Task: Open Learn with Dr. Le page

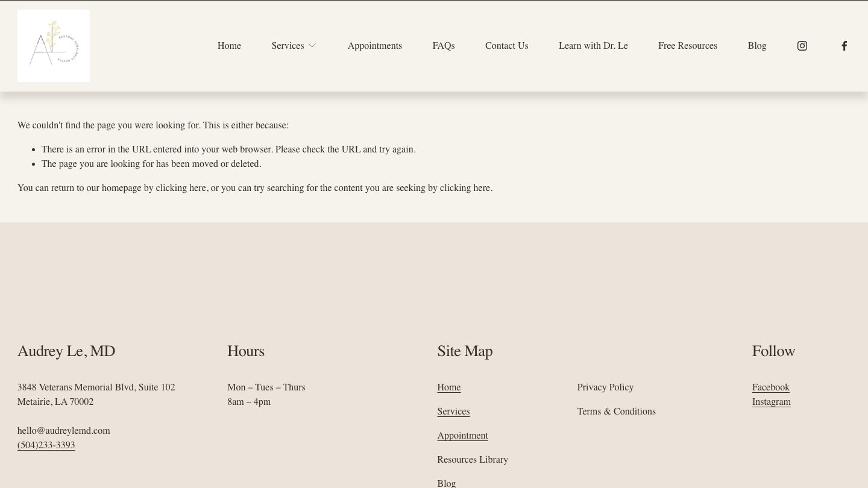Action: (593, 46)
